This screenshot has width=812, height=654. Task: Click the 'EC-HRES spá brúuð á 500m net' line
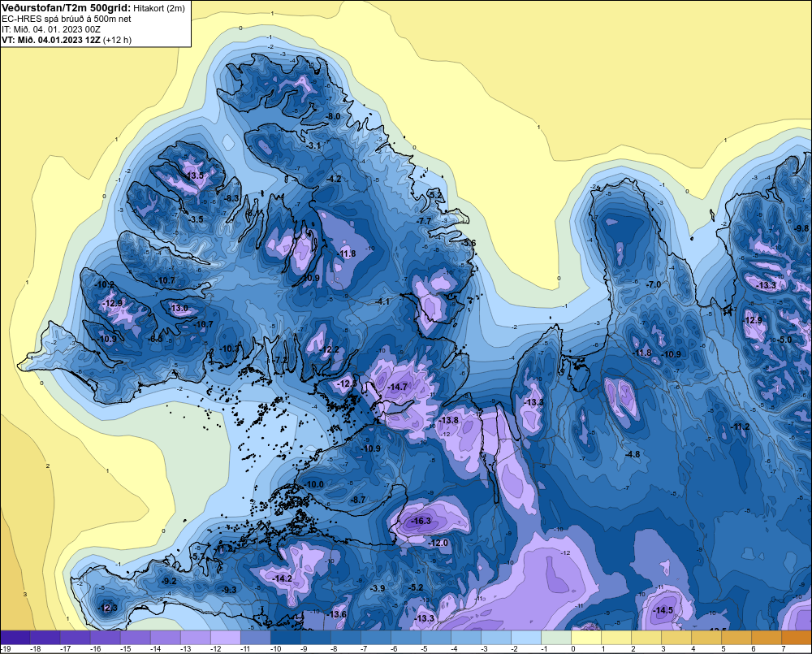[67, 19]
